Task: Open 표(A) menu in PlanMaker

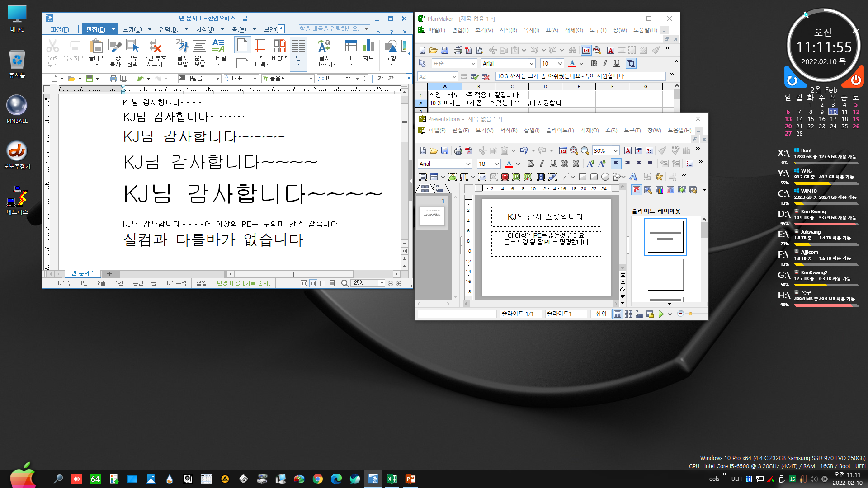Action: coord(552,30)
